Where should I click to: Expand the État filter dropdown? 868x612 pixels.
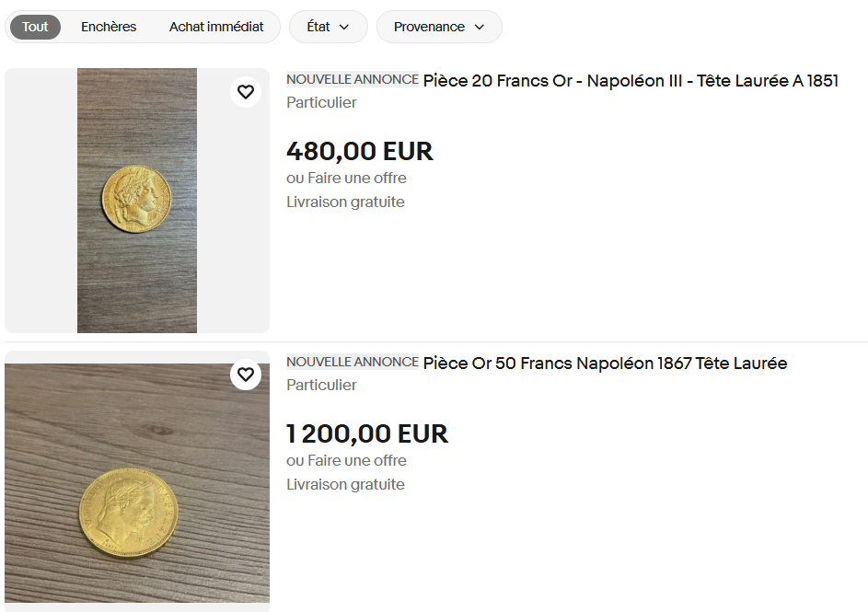(x=329, y=27)
